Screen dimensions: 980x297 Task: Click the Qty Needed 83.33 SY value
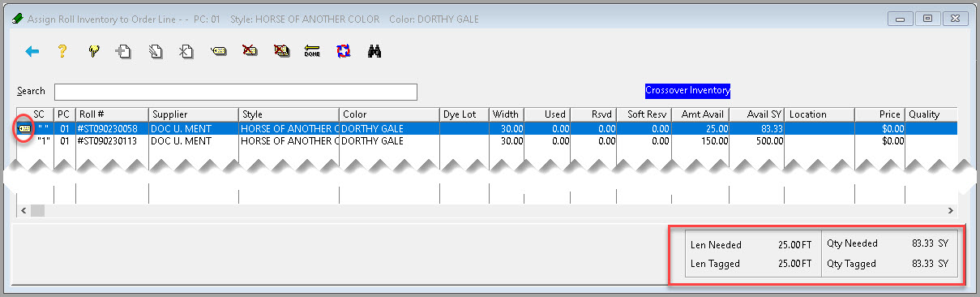[930, 243]
